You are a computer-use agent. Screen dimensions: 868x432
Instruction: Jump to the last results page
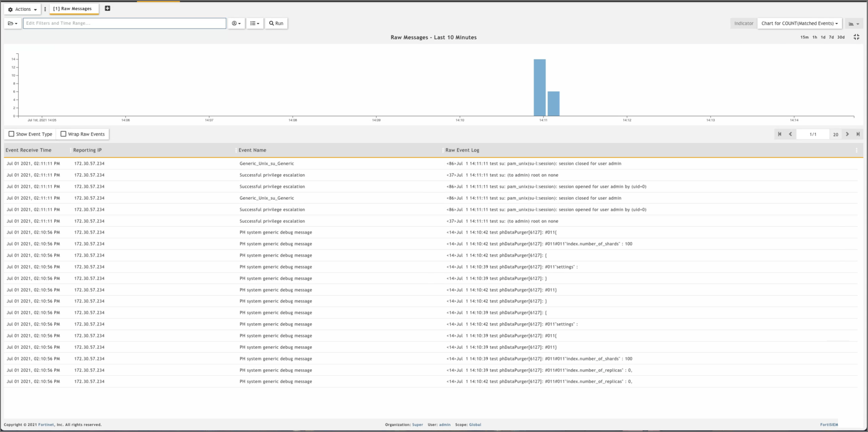(x=858, y=134)
